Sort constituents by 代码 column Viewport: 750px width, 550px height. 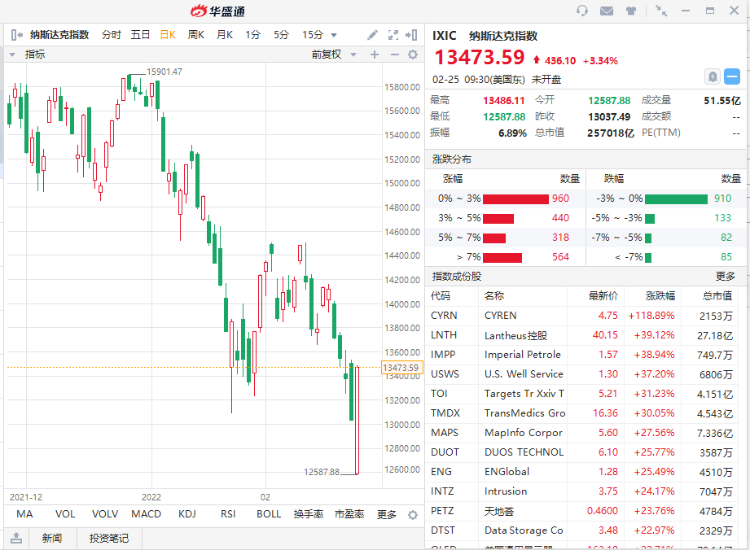(440, 296)
